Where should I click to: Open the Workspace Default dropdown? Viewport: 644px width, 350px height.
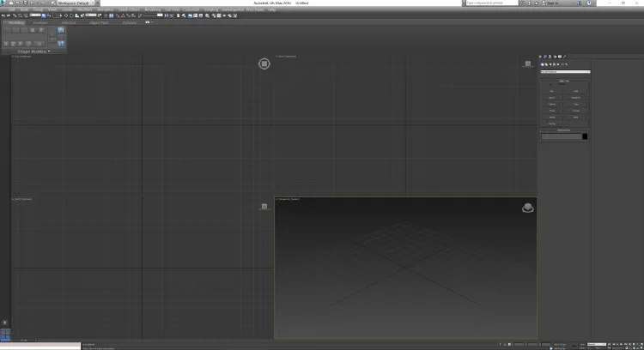pyautogui.click(x=76, y=3)
